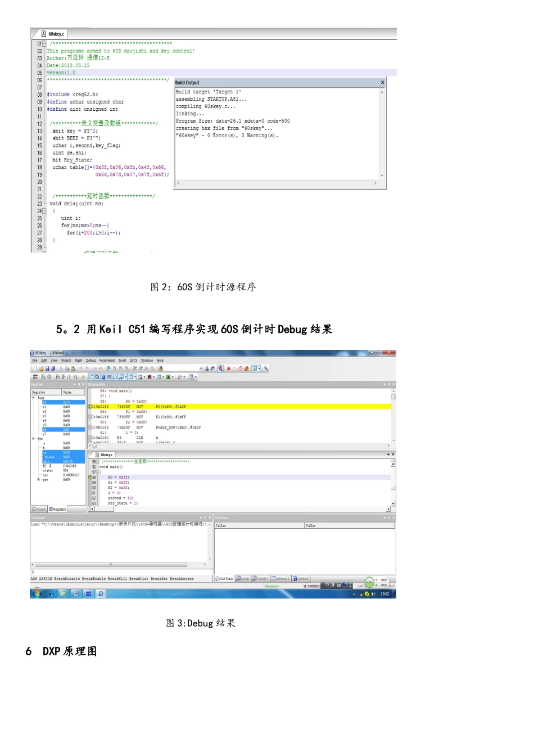Viewport: 534px width, 756px height.
Task: Open the Windows Start menu
Action: (37, 593)
